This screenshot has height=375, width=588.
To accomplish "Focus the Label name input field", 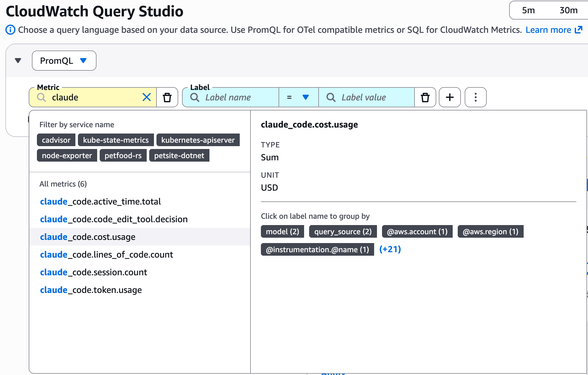I will [x=231, y=97].
